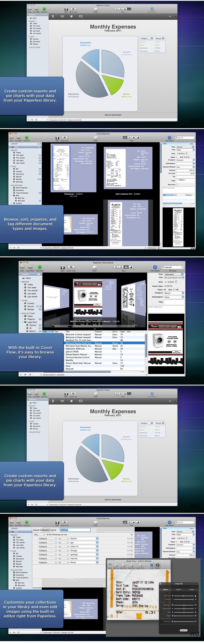This screenshot has height=644, width=204.
Task: Click the Smart Collection name field
Action: click(75, 530)
